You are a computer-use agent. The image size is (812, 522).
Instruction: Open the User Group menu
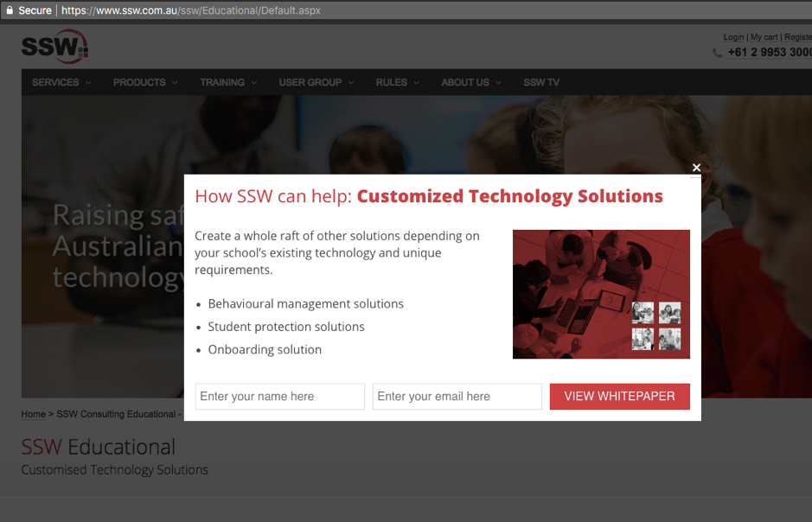coord(316,82)
